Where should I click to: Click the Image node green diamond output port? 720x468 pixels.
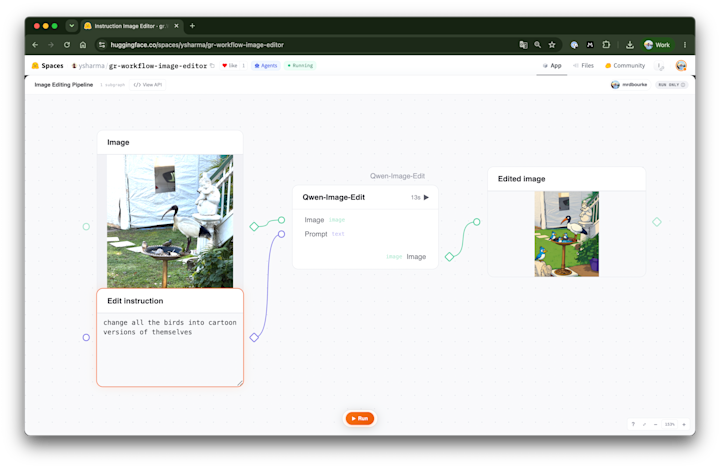point(254,226)
